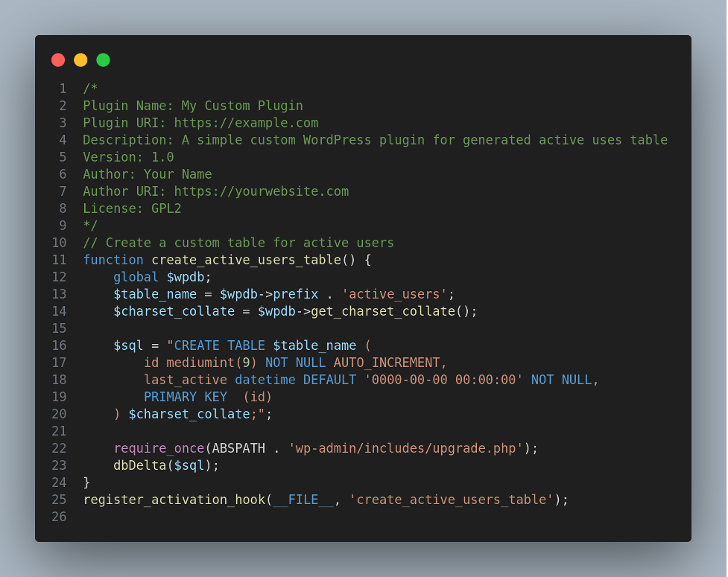Image resolution: width=728 pixels, height=577 pixels.
Task: Click the red close dot
Action: [58, 60]
